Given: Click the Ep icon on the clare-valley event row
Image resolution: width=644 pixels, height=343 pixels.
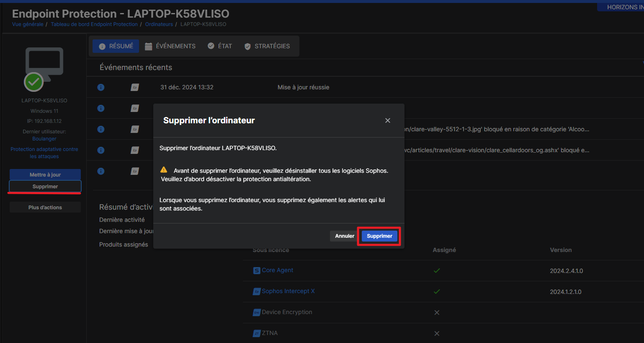Looking at the screenshot, I should pyautogui.click(x=135, y=129).
